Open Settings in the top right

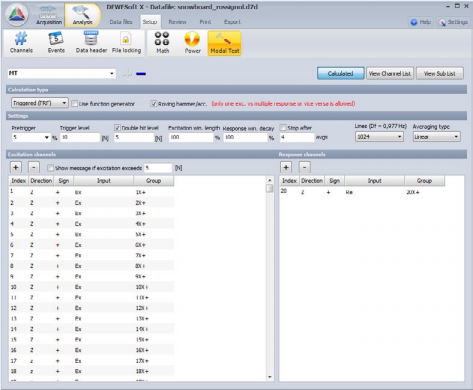point(453,22)
